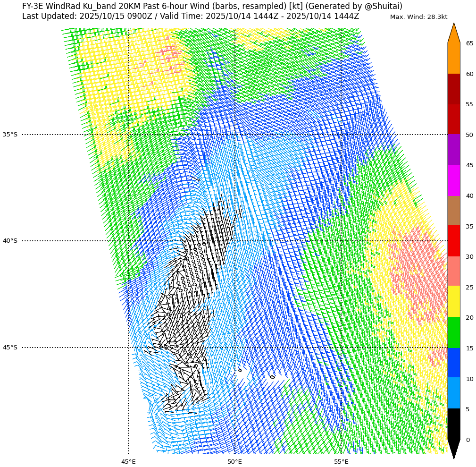
Task: Click the Last Updated timestamp line
Action: click(190, 16)
